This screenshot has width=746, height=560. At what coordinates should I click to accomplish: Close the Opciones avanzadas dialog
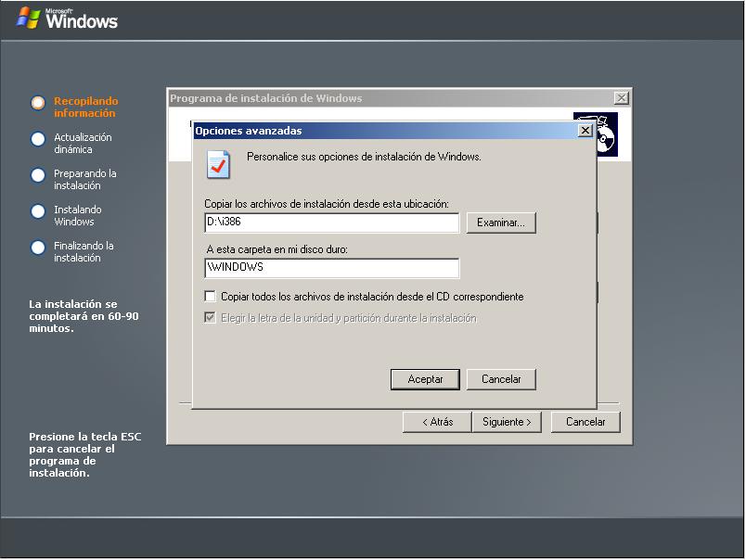(585, 130)
